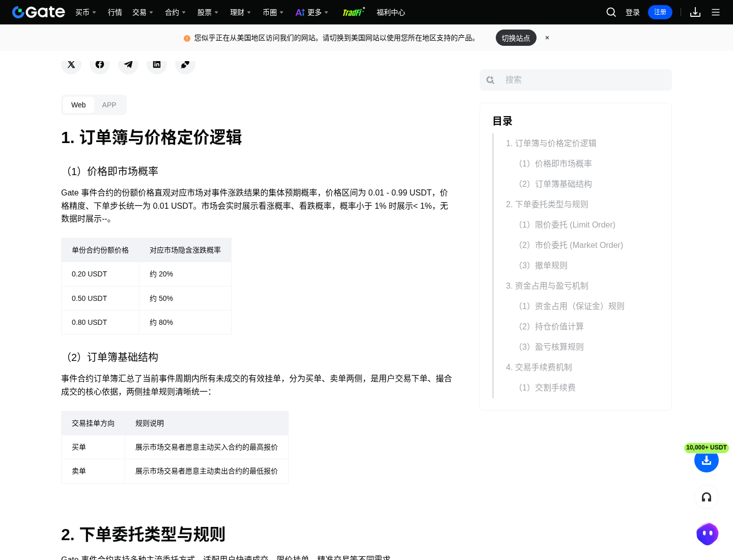Click the blue floating download button
733x560 pixels.
click(x=707, y=460)
